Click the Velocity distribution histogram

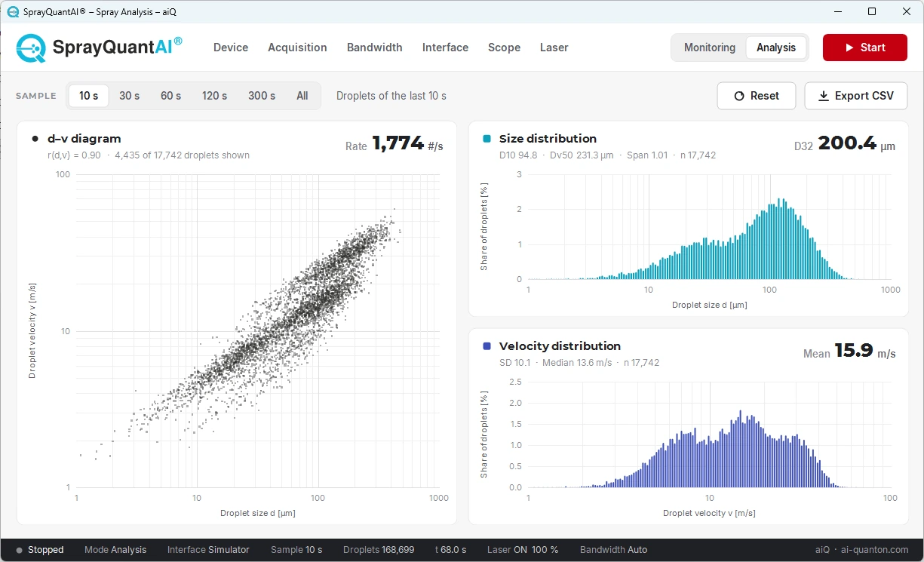pos(709,435)
